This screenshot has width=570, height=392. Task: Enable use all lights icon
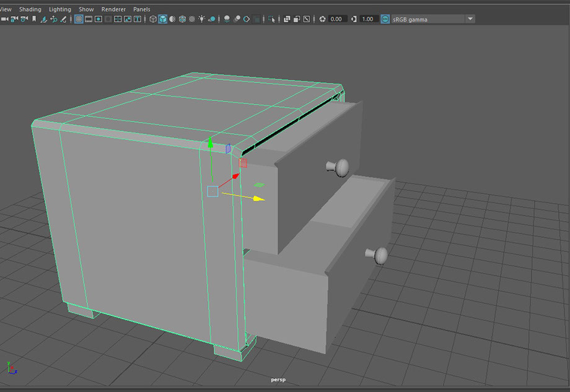pos(202,19)
